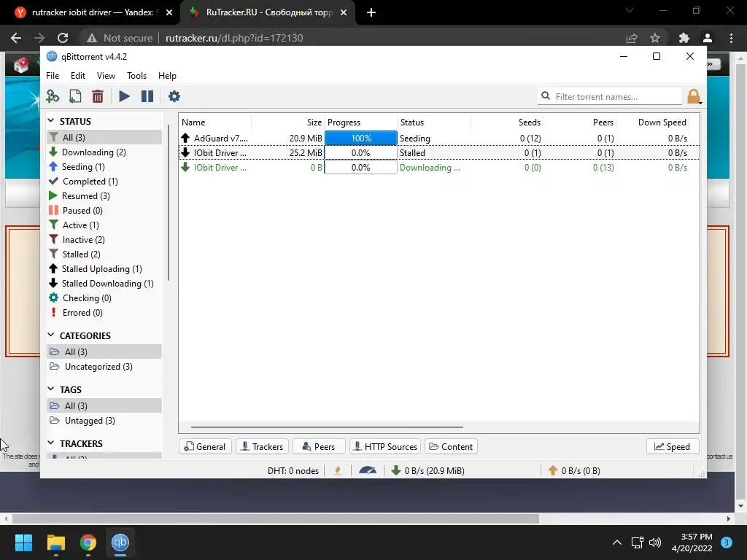Reload the RuTracker page in Chrome
Screen dimensions: 747x560
point(63,38)
